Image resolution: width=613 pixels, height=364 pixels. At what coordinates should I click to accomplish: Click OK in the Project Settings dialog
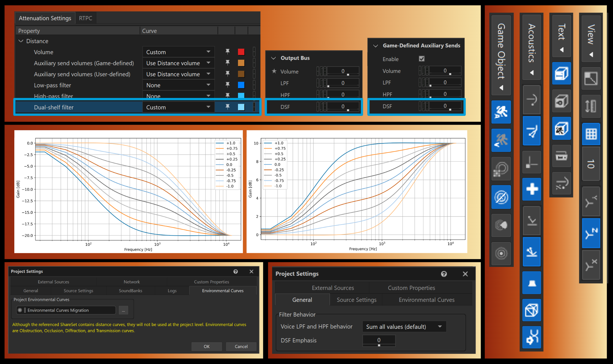click(207, 346)
